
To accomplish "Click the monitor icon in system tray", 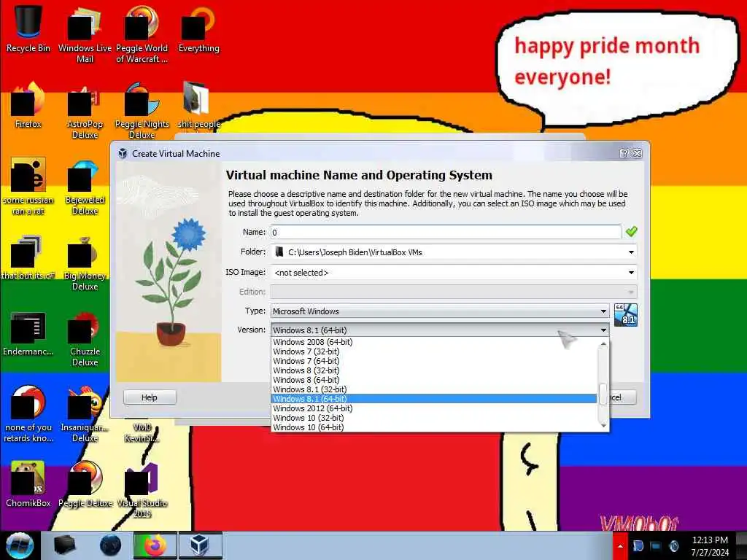I will click(656, 546).
